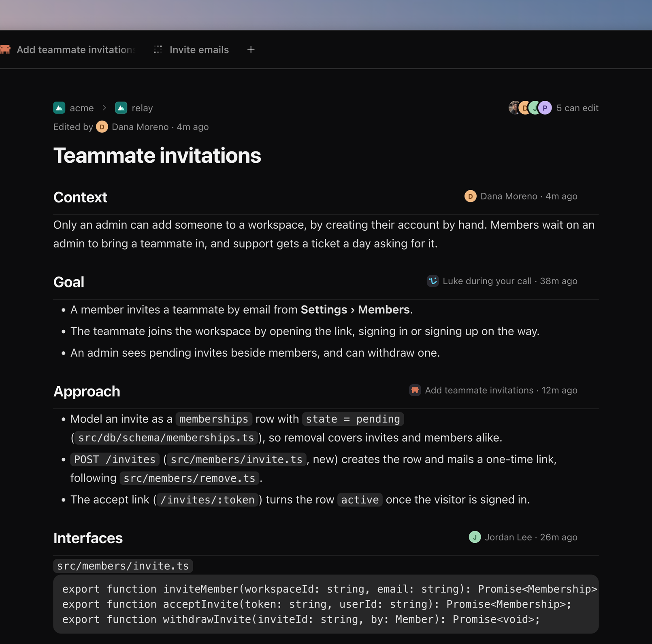This screenshot has width=652, height=644.
Task: Click the 'state = pending' code chip
Action: tap(353, 419)
